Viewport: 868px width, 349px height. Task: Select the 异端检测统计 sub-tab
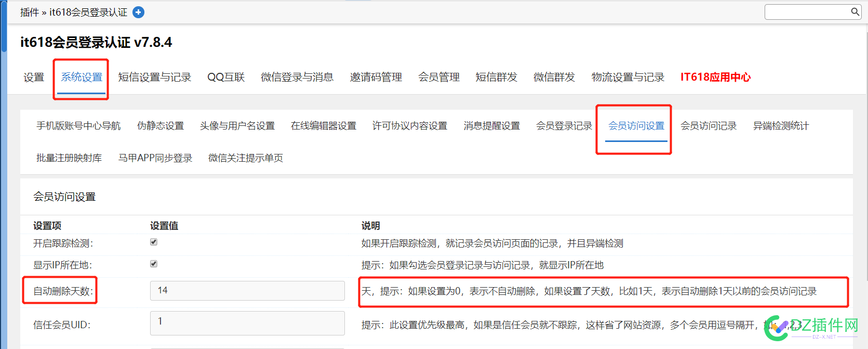coord(781,126)
